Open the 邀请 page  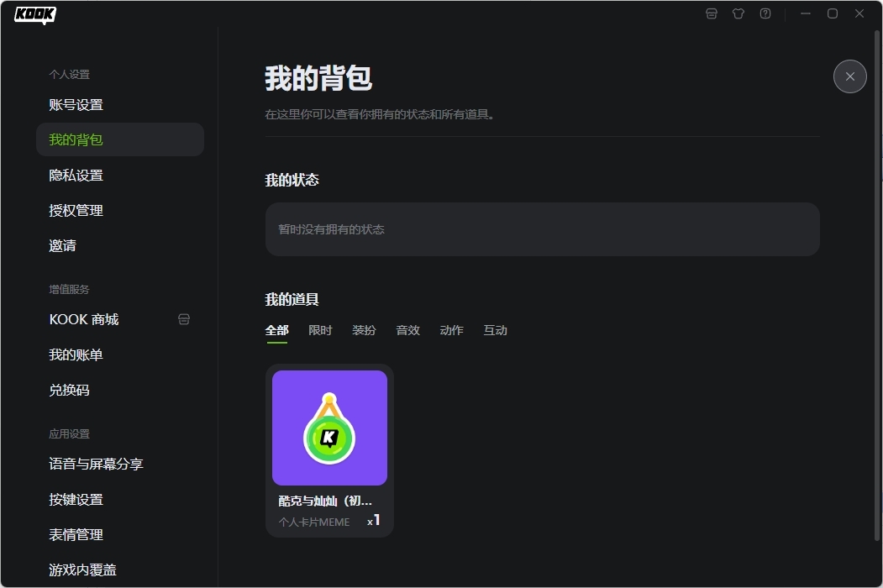click(63, 245)
